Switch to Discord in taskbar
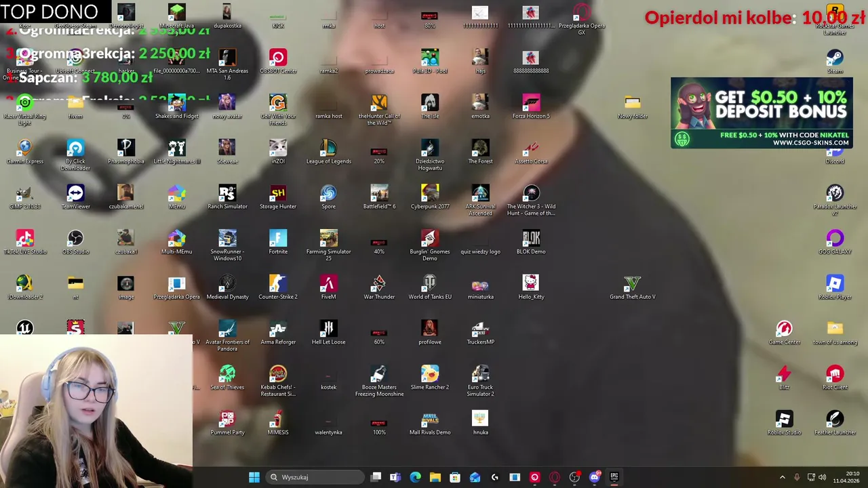This screenshot has width=868, height=488. (594, 477)
